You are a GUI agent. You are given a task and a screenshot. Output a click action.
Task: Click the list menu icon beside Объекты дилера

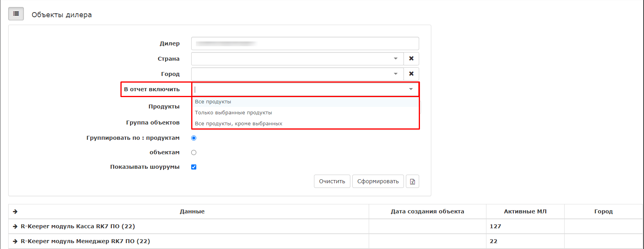click(x=16, y=14)
